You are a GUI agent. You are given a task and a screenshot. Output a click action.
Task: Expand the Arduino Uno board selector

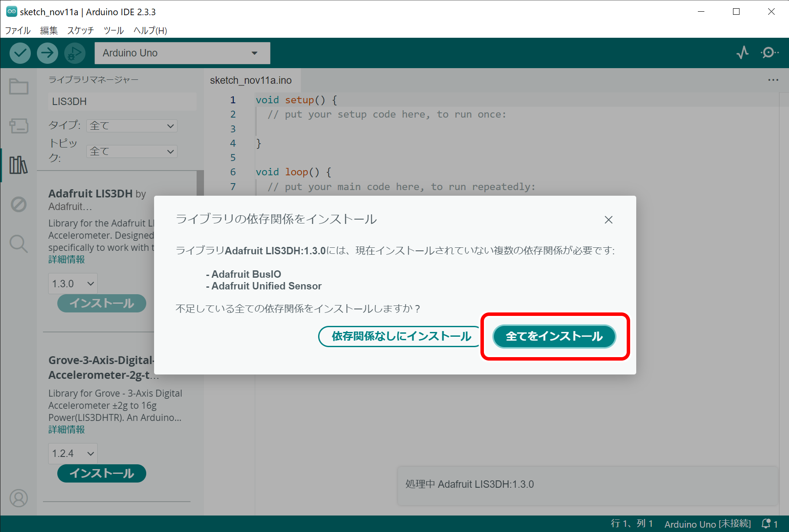pyautogui.click(x=182, y=53)
